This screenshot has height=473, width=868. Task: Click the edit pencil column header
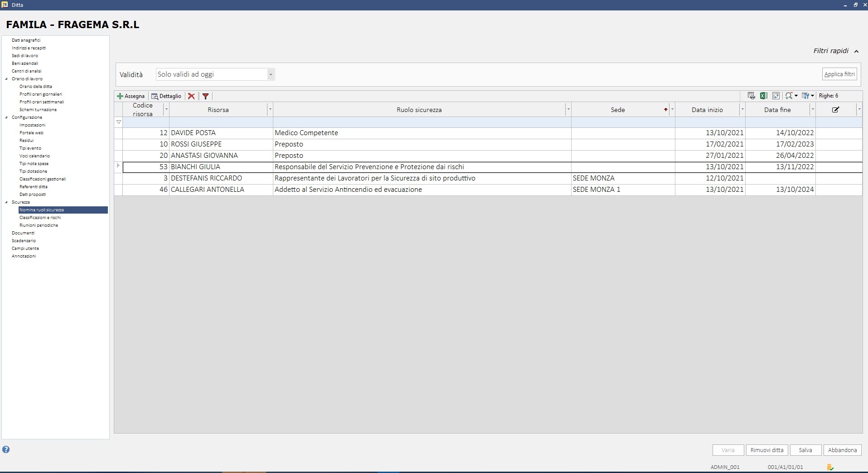[x=835, y=110]
